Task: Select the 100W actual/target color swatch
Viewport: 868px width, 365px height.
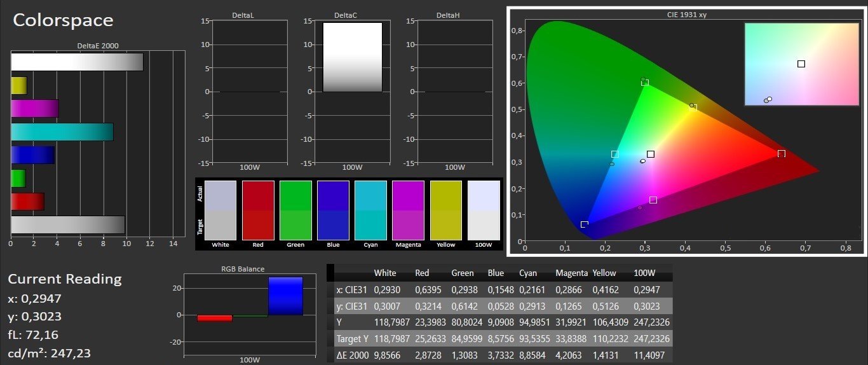Action: coord(484,210)
